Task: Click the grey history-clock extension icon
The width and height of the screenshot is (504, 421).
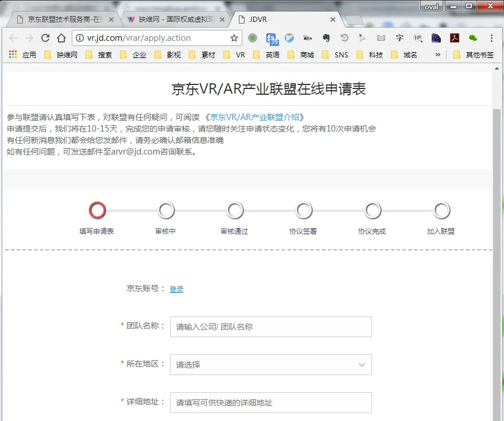Action: click(x=344, y=38)
